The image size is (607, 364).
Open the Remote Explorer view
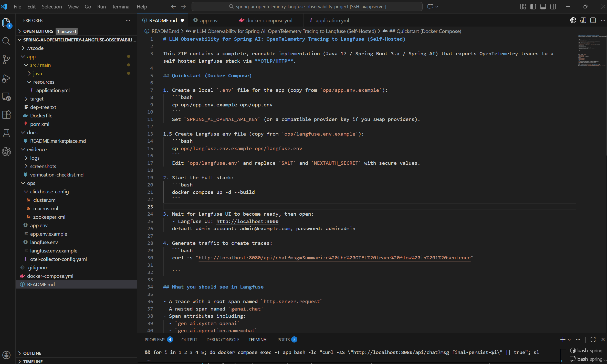6,96
